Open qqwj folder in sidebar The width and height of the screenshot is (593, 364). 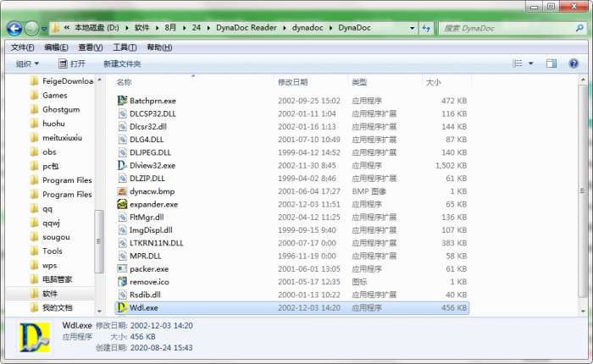45,223
